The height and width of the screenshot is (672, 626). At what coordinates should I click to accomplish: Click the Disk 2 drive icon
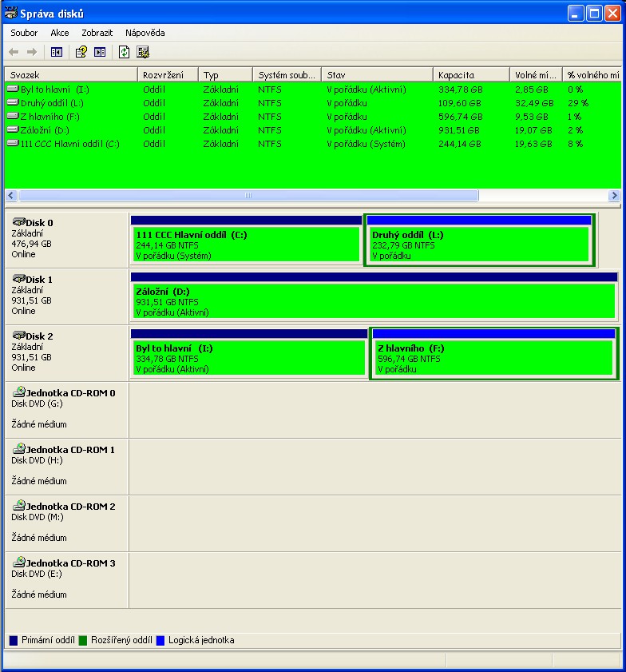(x=18, y=336)
